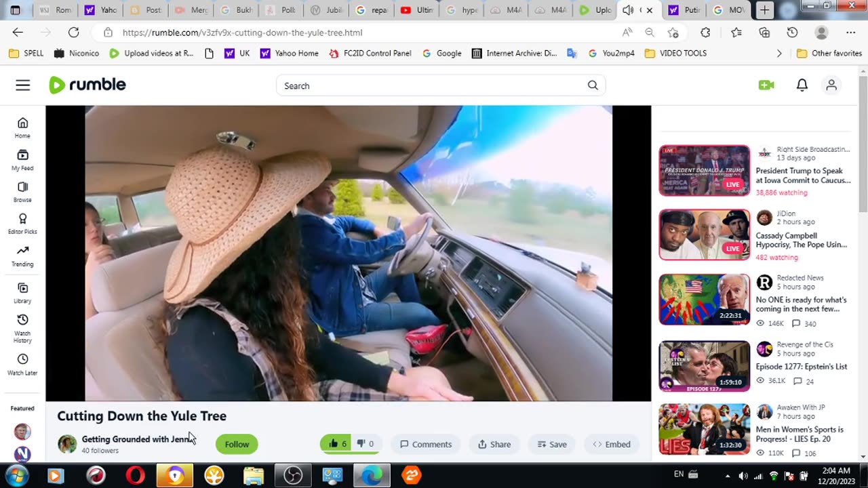This screenshot has width=868, height=488.
Task: Switch to the Jubil tab
Action: point(326,10)
